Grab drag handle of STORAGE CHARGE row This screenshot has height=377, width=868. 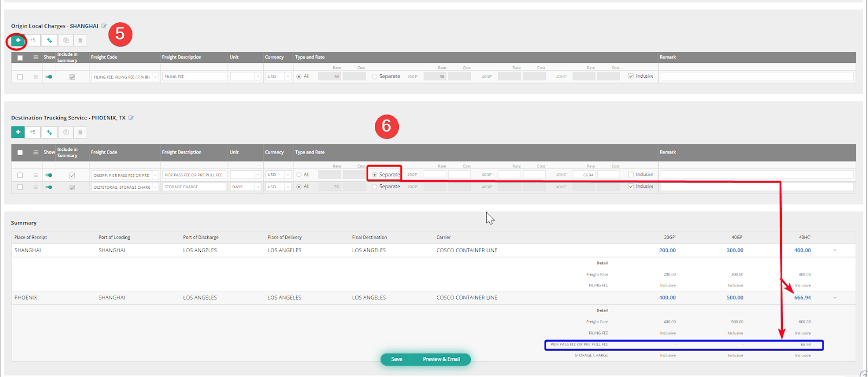(36, 187)
